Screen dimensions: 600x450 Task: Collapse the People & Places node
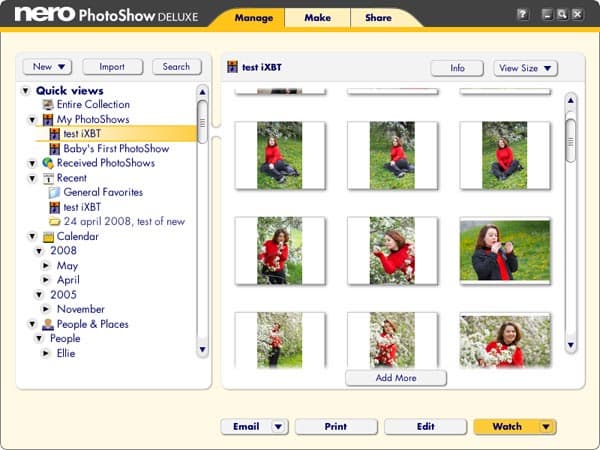click(x=33, y=324)
